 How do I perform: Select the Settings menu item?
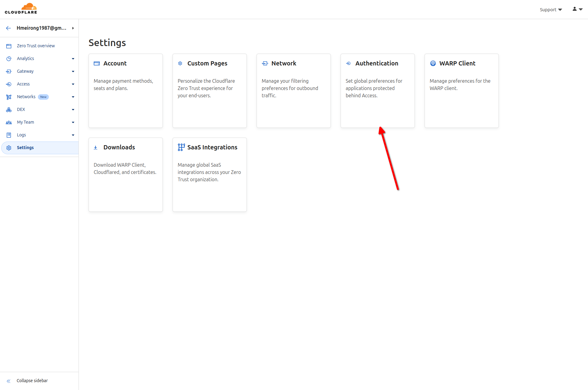click(x=25, y=148)
